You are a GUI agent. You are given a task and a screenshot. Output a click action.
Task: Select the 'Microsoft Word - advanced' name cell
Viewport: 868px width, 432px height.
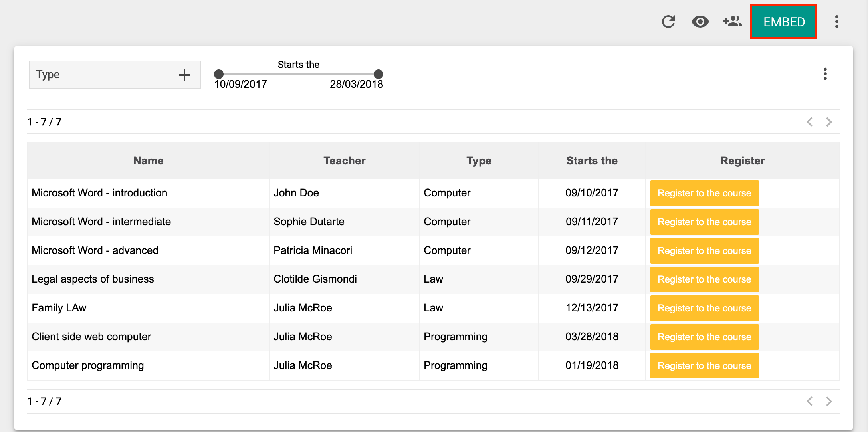pyautogui.click(x=149, y=250)
